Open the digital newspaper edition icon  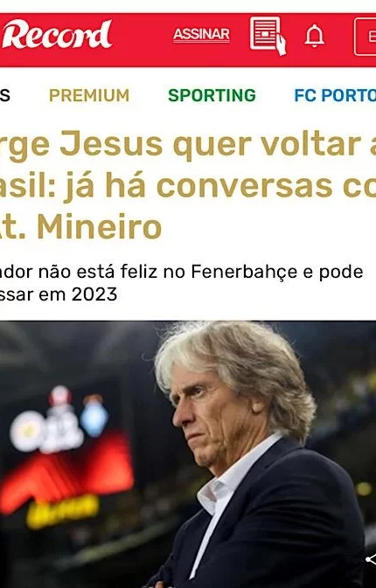[x=268, y=36]
